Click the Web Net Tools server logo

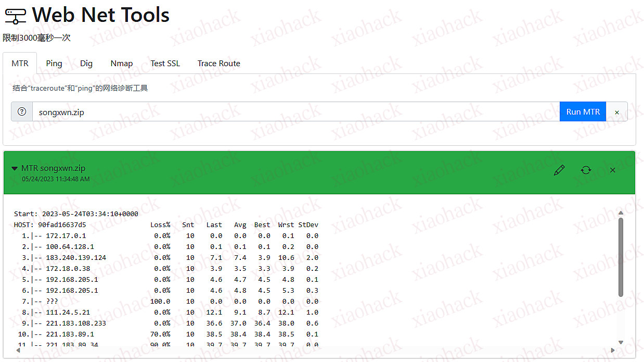[15, 15]
